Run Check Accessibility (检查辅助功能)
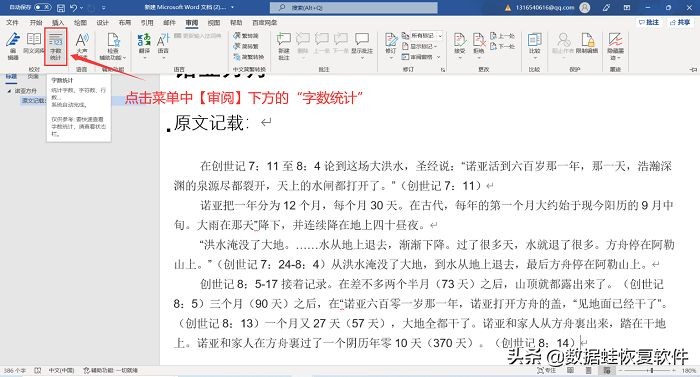This screenshot has width=700, height=377. [x=113, y=46]
